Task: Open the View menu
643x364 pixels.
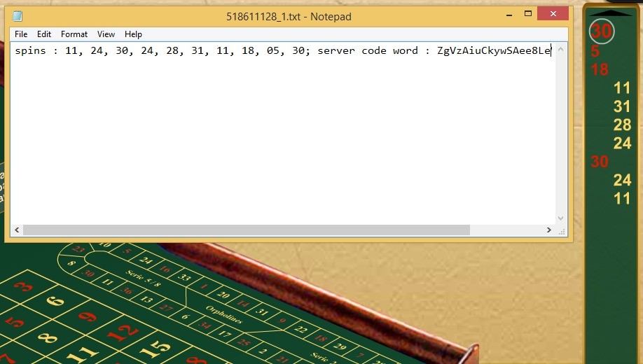Action: coord(106,34)
